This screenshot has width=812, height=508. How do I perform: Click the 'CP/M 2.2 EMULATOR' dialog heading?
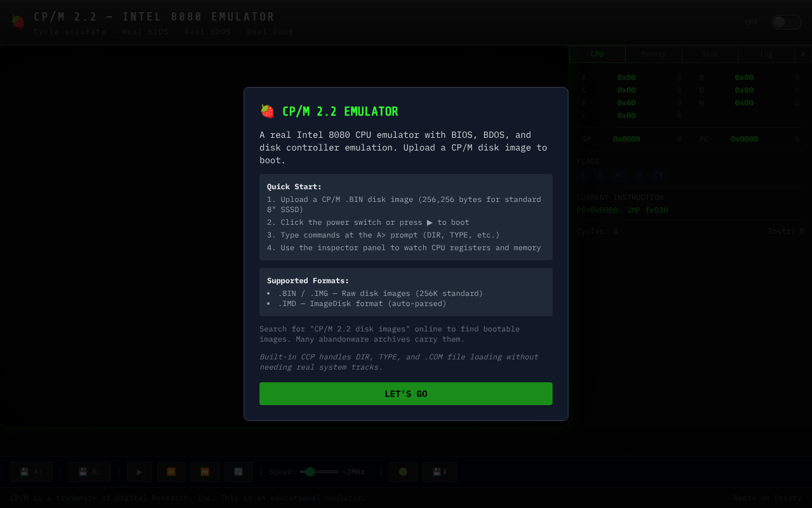click(x=340, y=111)
